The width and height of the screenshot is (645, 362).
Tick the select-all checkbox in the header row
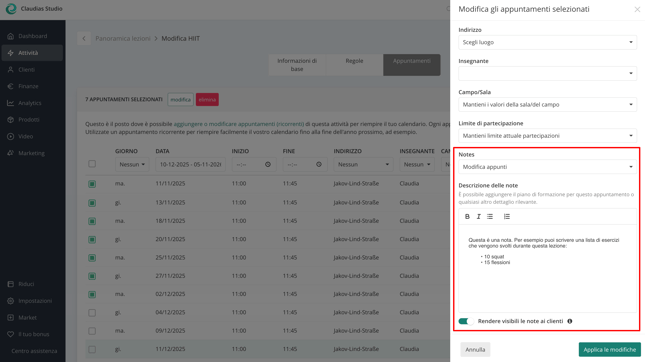[92, 164]
